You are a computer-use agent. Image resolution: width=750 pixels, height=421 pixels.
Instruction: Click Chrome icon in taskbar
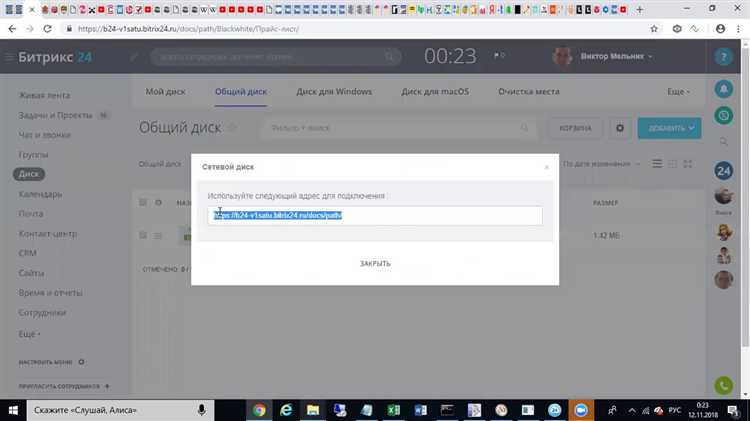point(259,410)
